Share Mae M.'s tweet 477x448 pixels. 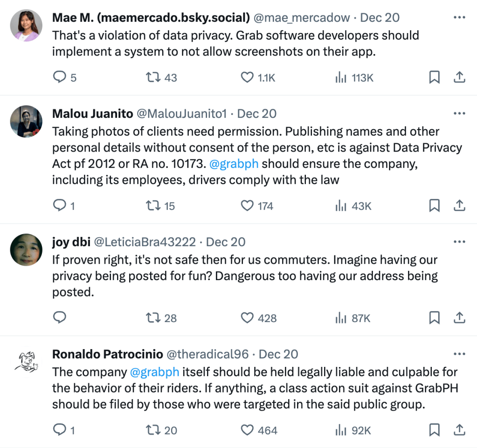tap(459, 77)
